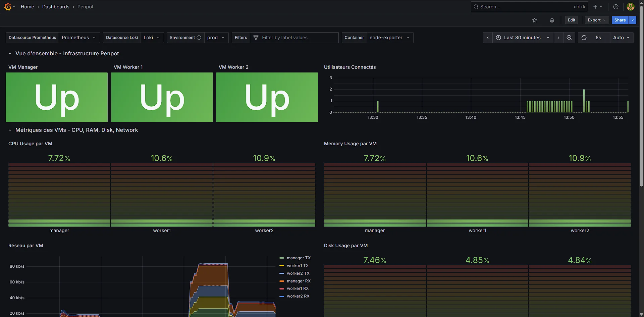Open dashboard alerts via the bell icon
This screenshot has height=317, width=644.
click(x=552, y=20)
